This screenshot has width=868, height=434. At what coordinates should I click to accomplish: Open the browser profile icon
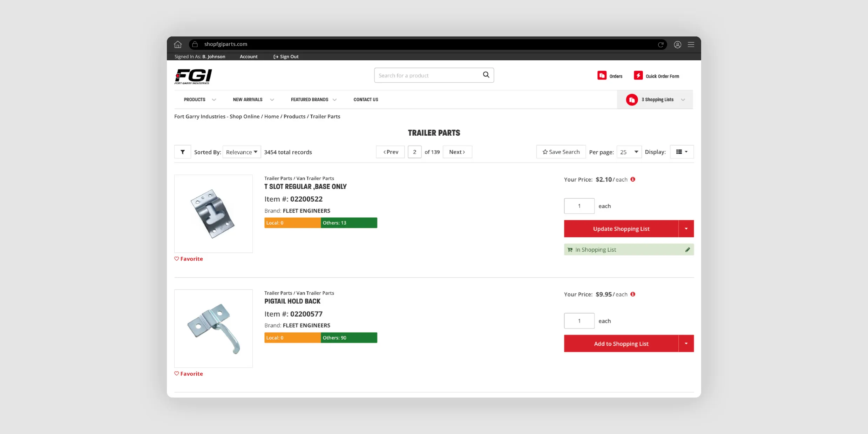678,45
